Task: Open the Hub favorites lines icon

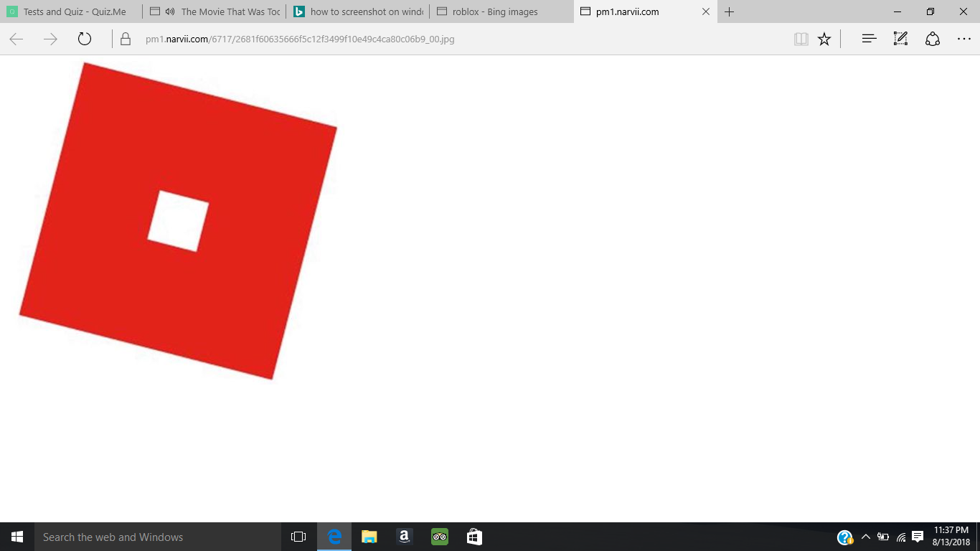Action: click(869, 39)
